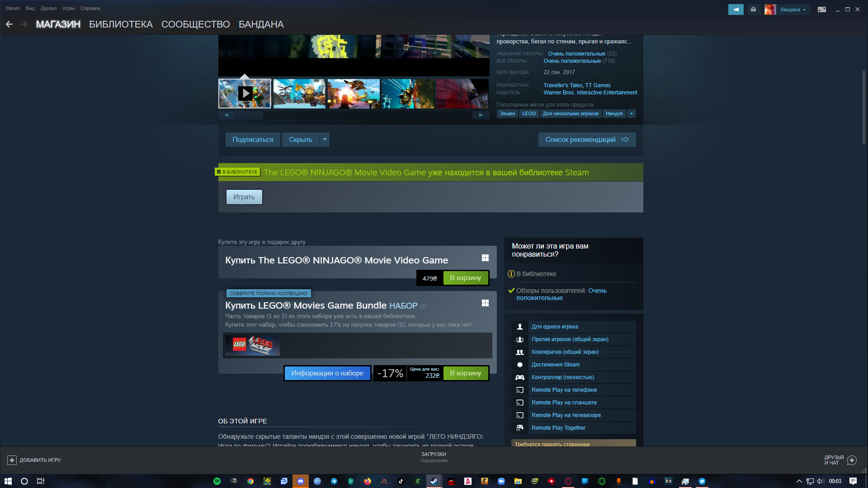Click The LEGO Movie Videogame bundle image
This screenshot has height=488, width=868.
(x=252, y=345)
